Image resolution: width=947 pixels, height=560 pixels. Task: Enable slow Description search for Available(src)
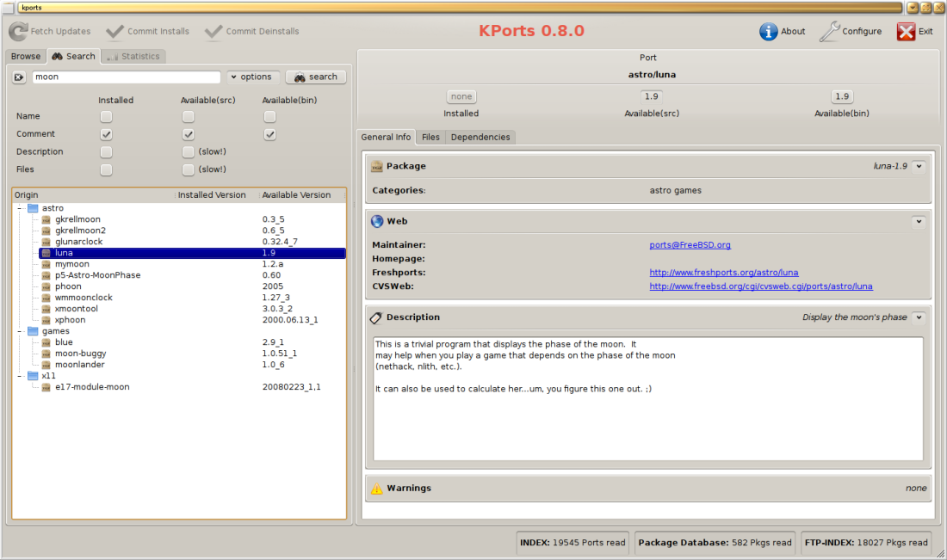(189, 152)
